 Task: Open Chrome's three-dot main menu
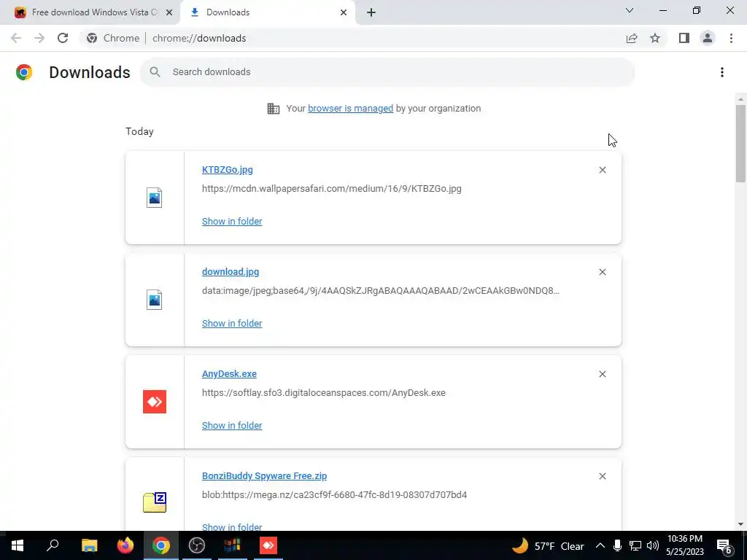(731, 38)
